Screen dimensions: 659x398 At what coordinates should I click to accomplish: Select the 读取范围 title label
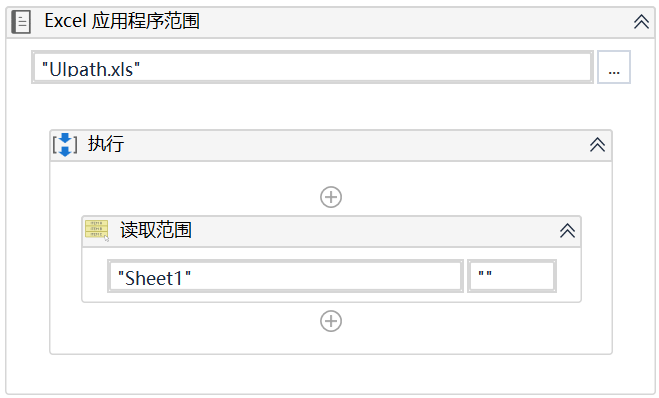pos(156,230)
